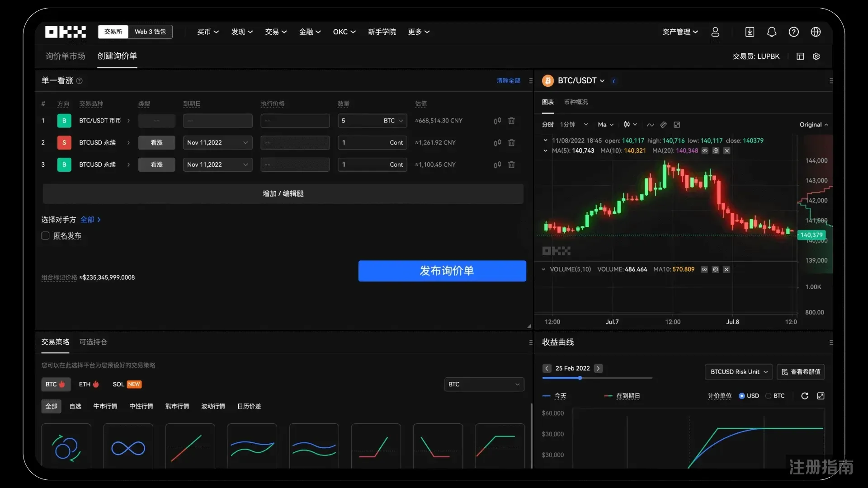This screenshot has width=868, height=488.
Task: Click 发布询价单 button
Action: point(442,271)
